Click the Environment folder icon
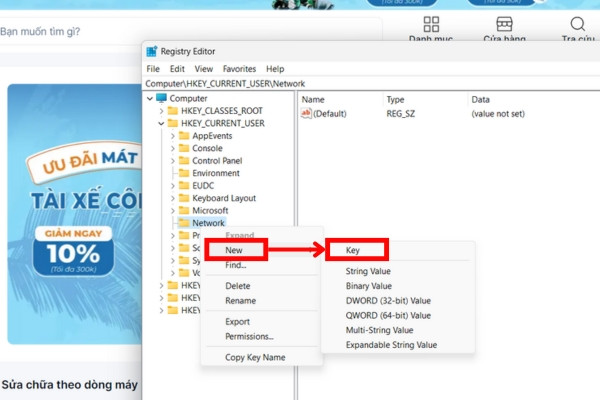The width and height of the screenshot is (600, 400). coord(184,173)
